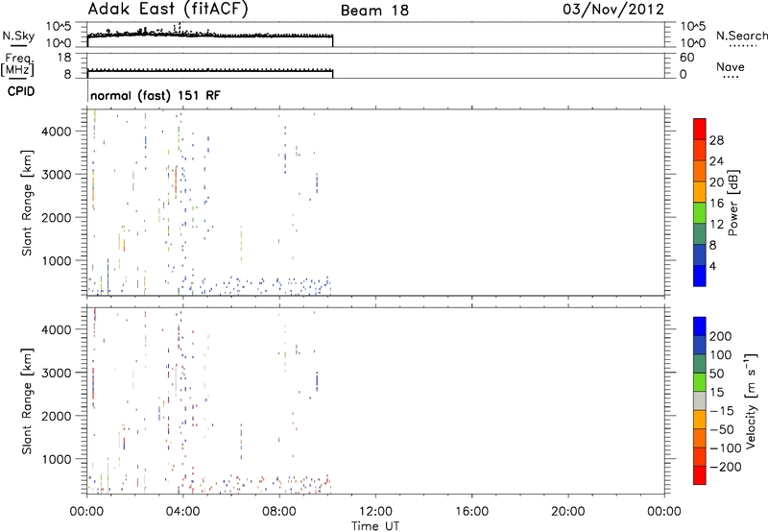Pick the red top segment of the Power color bar

pyautogui.click(x=700, y=129)
